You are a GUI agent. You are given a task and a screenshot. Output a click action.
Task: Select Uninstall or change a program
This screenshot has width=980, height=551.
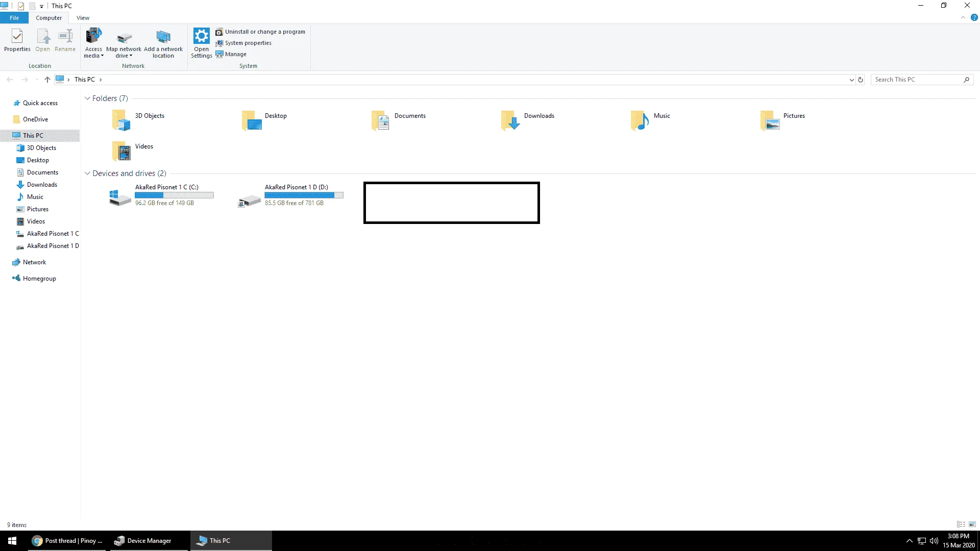click(x=260, y=32)
